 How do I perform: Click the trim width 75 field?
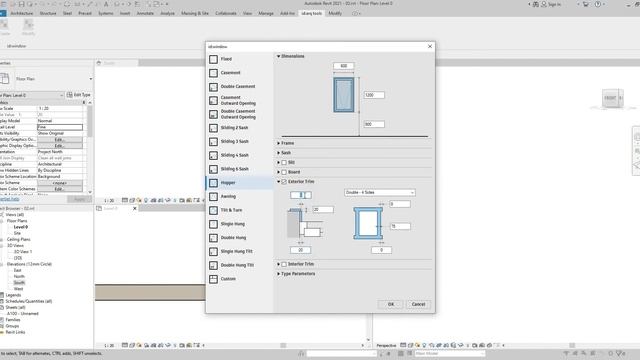click(400, 226)
